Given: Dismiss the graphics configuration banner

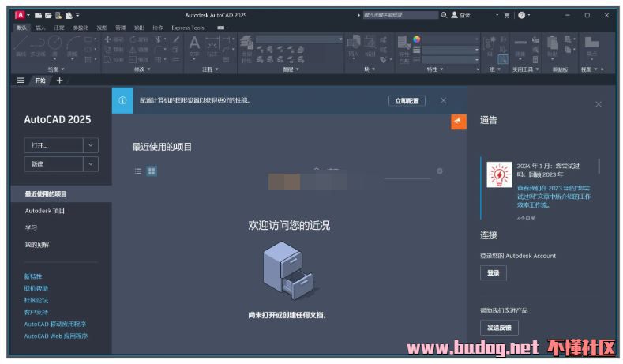Looking at the screenshot, I should pyautogui.click(x=444, y=101).
